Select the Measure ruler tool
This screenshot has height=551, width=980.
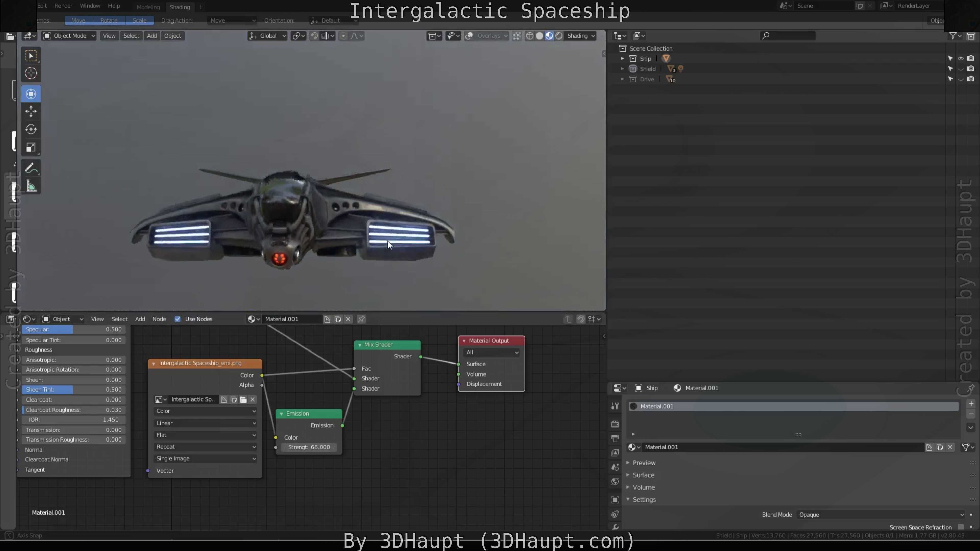pos(31,186)
